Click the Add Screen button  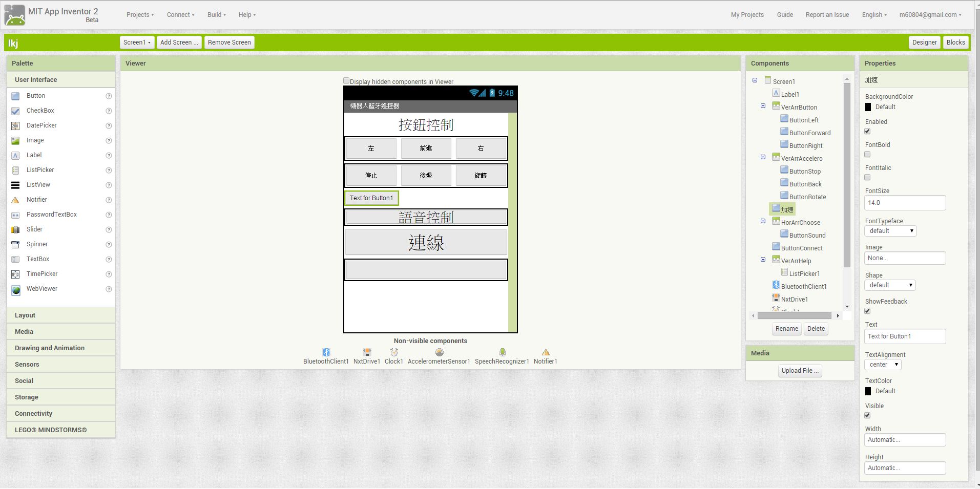point(179,42)
